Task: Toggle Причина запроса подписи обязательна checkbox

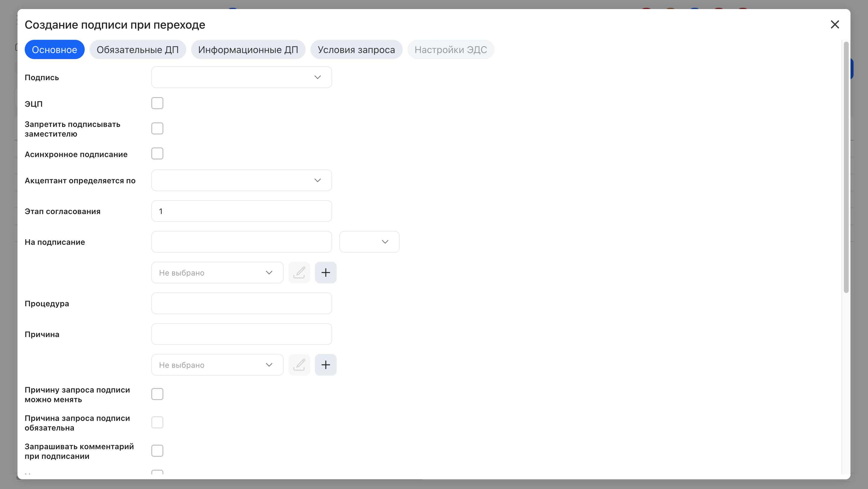Action: click(x=157, y=422)
